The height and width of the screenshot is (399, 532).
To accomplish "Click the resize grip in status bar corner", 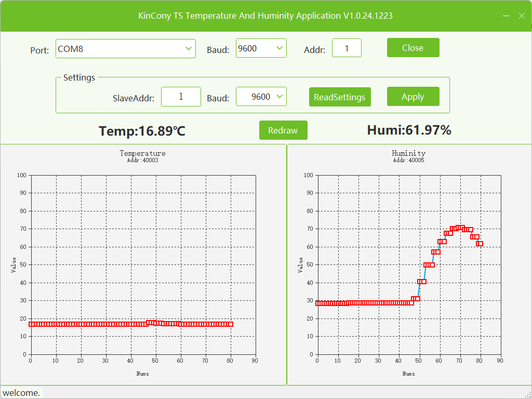I will pos(527,394).
